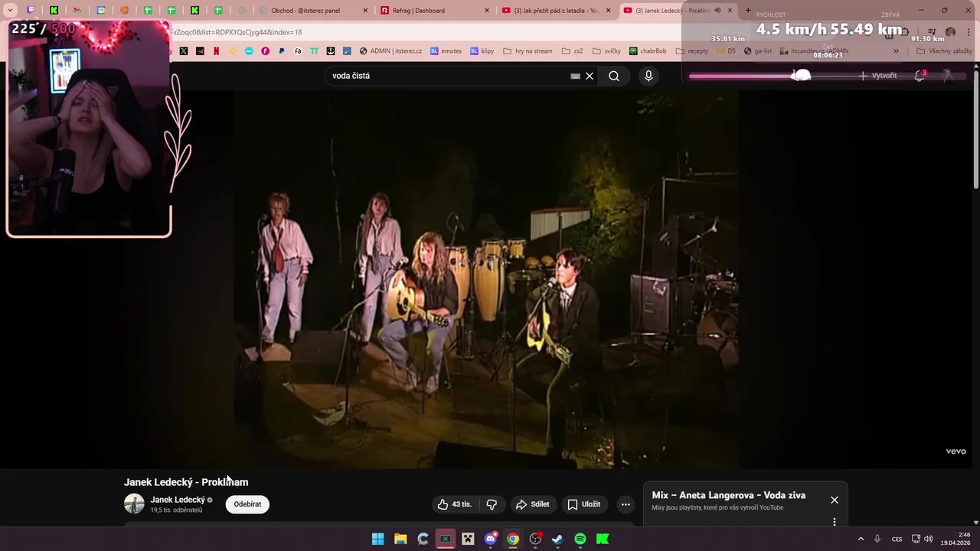This screenshot has width=980, height=551.
Task: Open the ga-list bookmark
Action: [757, 51]
